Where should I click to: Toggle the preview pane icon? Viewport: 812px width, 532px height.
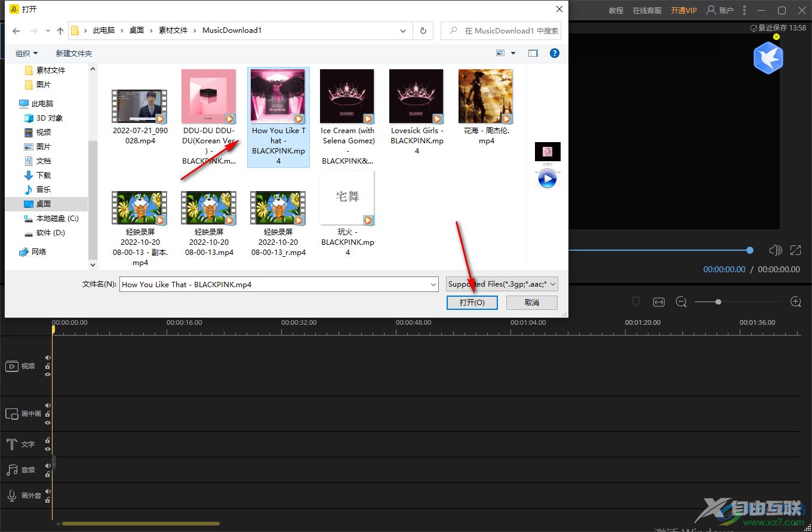(533, 53)
